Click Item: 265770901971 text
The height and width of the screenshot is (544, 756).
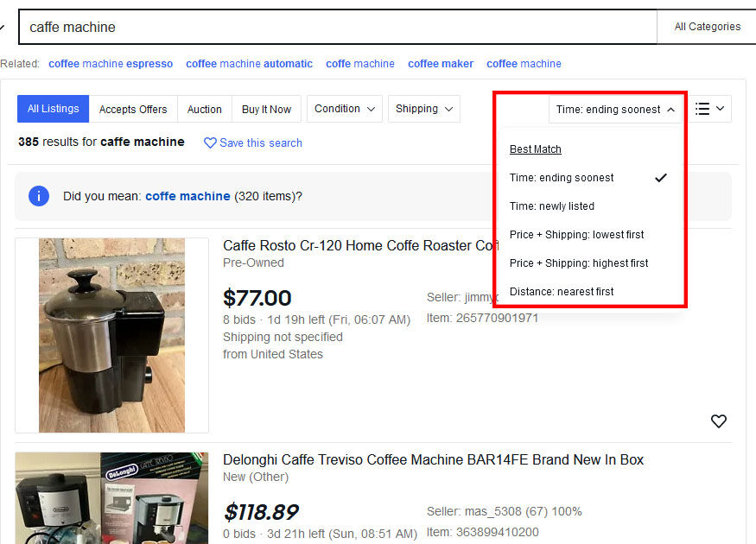(x=482, y=318)
